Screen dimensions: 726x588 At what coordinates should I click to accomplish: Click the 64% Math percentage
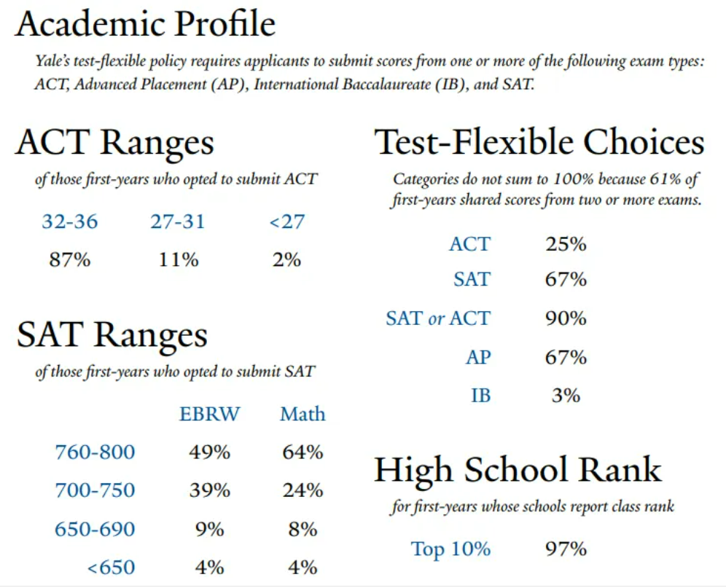click(x=302, y=452)
